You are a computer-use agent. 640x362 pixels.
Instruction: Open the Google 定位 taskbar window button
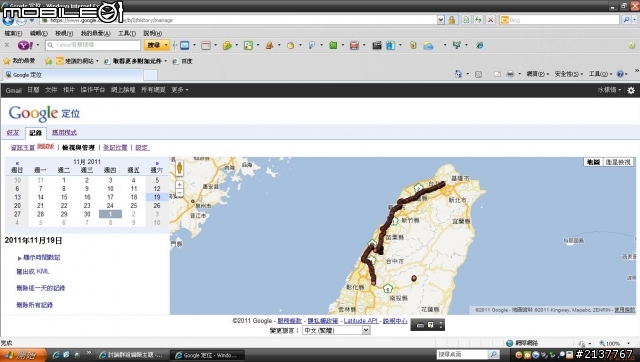207,355
